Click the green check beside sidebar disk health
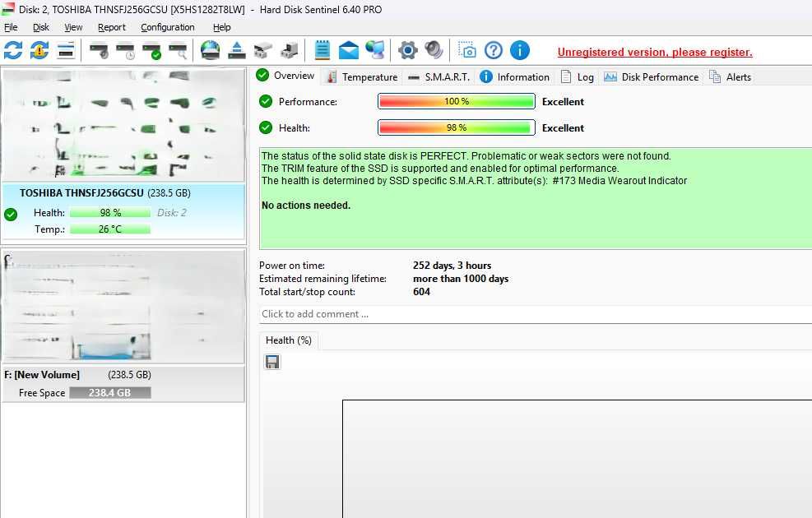This screenshot has width=812, height=518. pos(11,215)
